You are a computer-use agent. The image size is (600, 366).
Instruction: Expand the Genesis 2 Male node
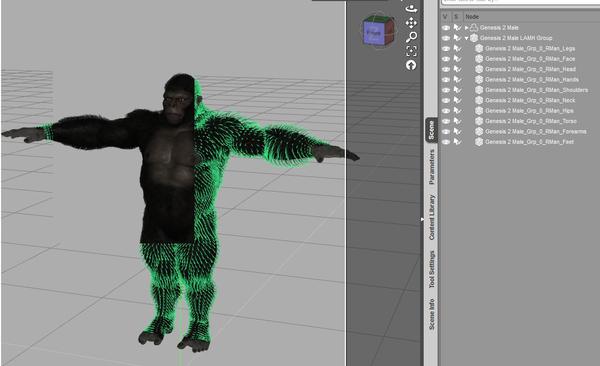click(466, 28)
